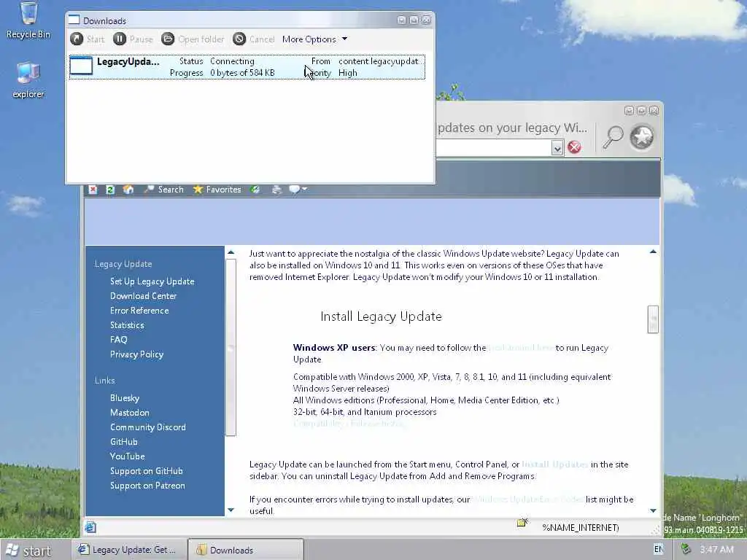Click the History globe icon in browser toolbar

click(255, 190)
